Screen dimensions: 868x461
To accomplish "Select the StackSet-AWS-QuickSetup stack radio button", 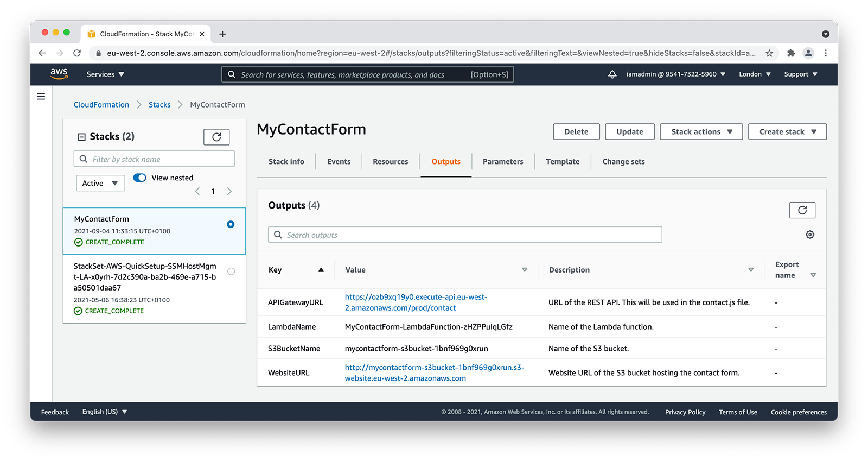I will coord(231,271).
